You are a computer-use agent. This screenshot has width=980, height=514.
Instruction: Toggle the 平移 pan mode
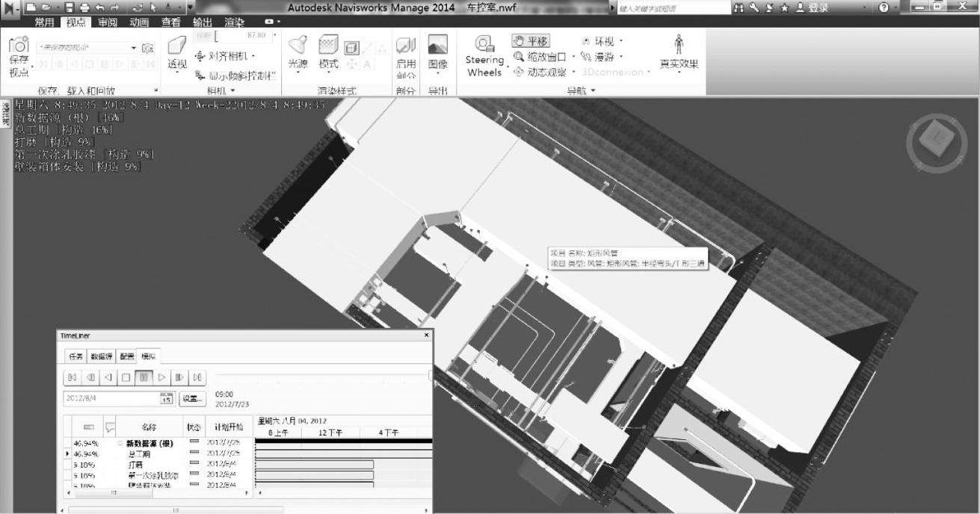point(531,41)
